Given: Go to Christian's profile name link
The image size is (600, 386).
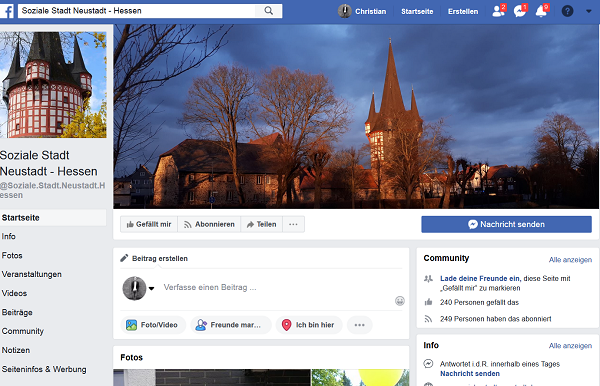Looking at the screenshot, I should click(x=370, y=11).
